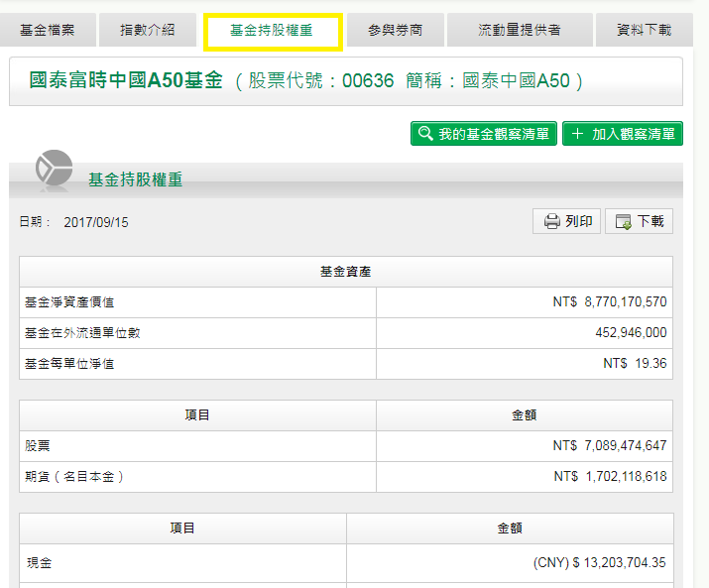Screen dimensions: 709x588
Task: Click the download icon next to 下載
Action: coord(624,222)
